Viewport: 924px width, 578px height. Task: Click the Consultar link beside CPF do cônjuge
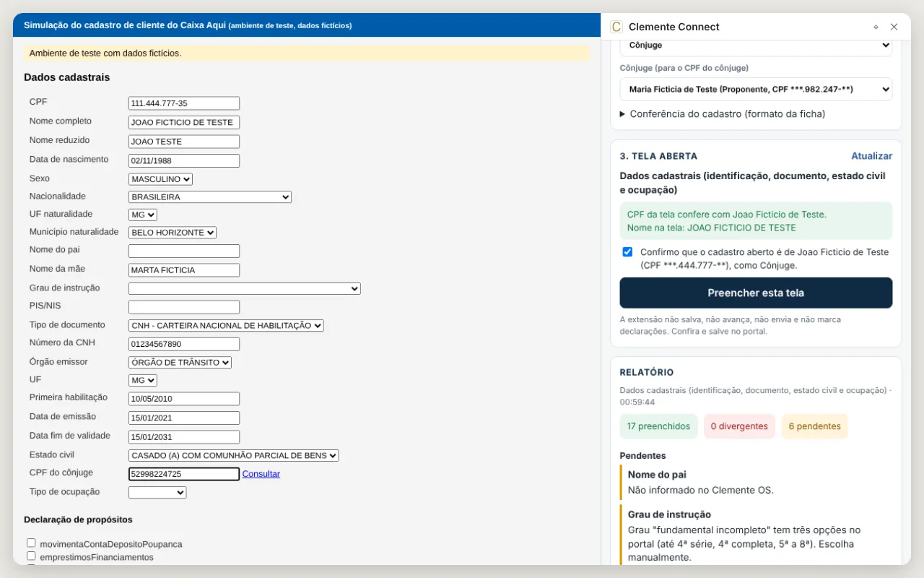[x=261, y=474]
